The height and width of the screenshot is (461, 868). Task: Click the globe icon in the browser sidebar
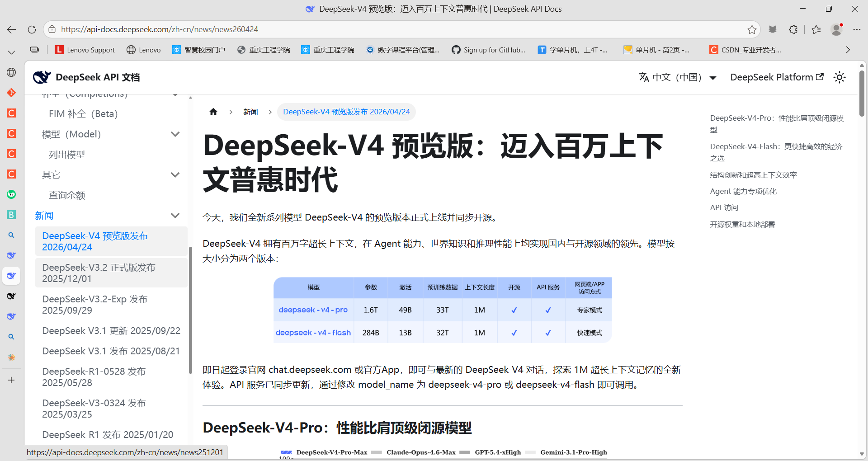[11, 72]
